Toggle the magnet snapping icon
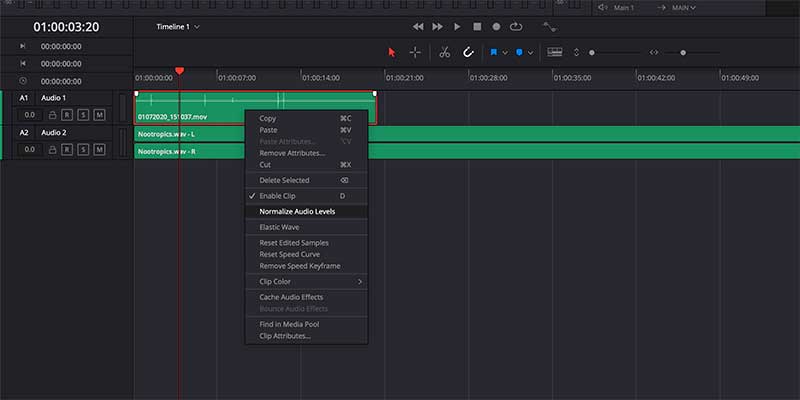Screen dimensions: 800x400 pos(468,53)
